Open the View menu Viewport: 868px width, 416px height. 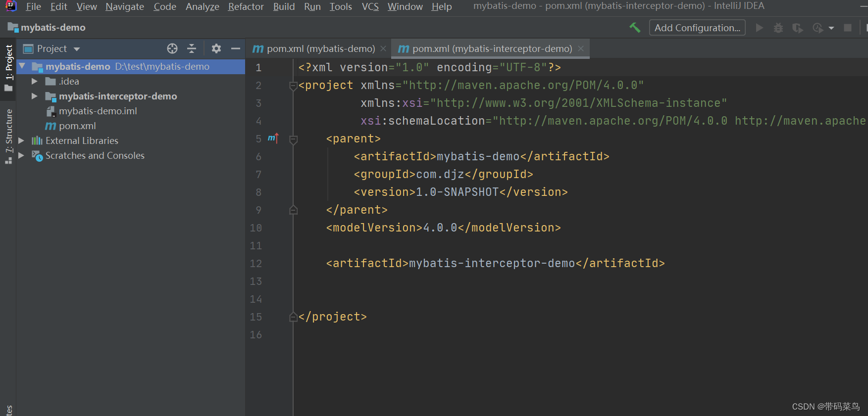click(x=87, y=6)
